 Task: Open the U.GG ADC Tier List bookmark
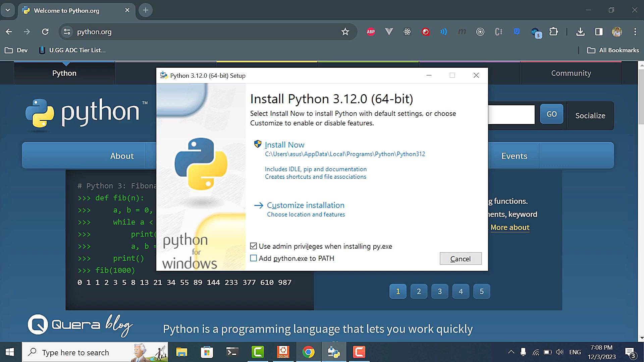[72, 50]
